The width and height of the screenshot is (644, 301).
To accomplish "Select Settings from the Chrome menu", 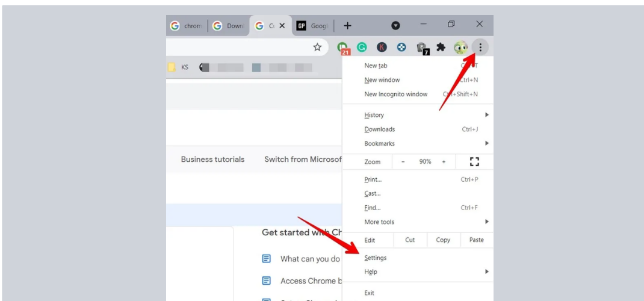I will [376, 258].
